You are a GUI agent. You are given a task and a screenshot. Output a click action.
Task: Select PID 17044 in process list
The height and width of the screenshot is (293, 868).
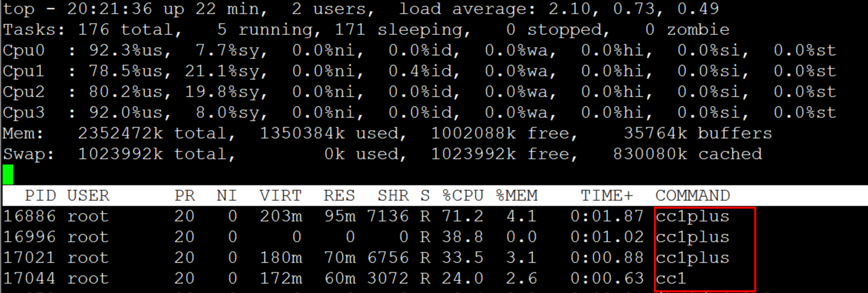[x=30, y=278]
